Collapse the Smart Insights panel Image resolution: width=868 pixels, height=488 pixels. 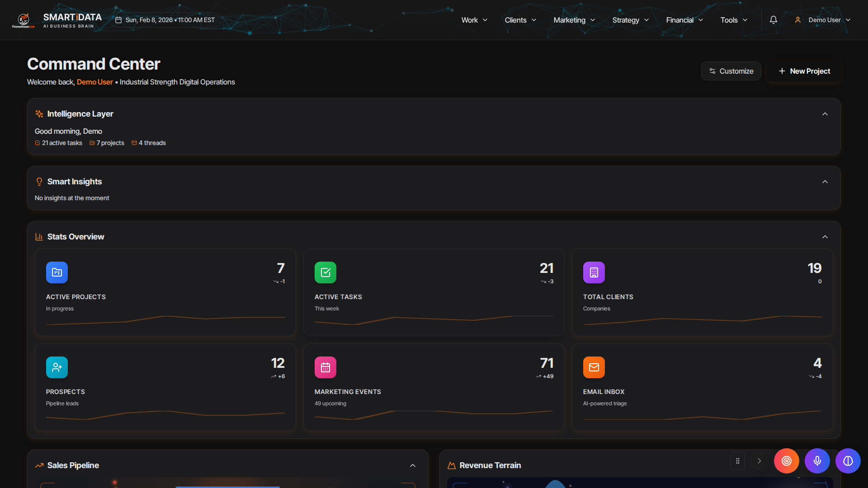pos(825,182)
